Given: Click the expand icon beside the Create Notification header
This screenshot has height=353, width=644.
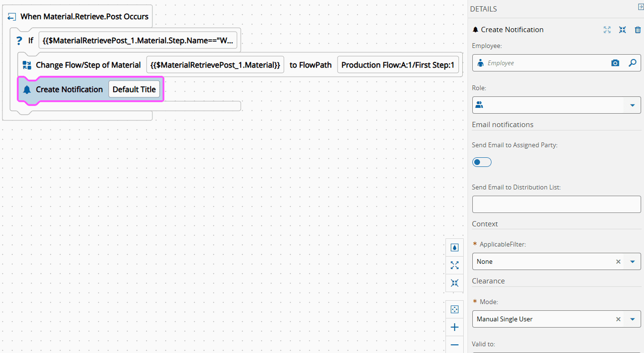Looking at the screenshot, I should click(607, 30).
